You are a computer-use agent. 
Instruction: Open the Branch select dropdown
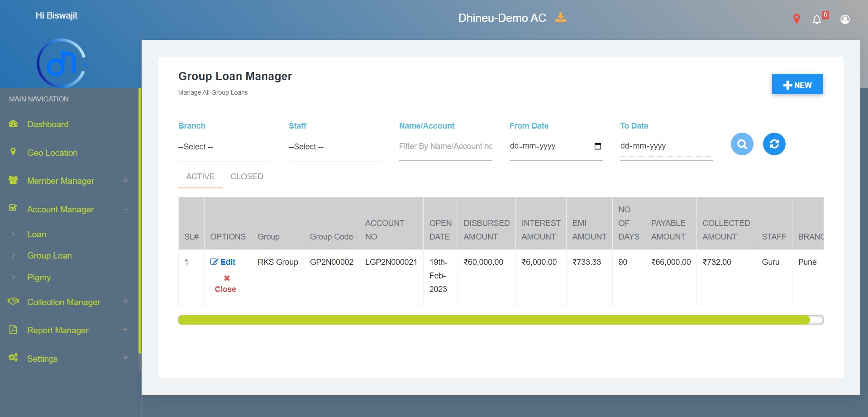click(x=224, y=147)
